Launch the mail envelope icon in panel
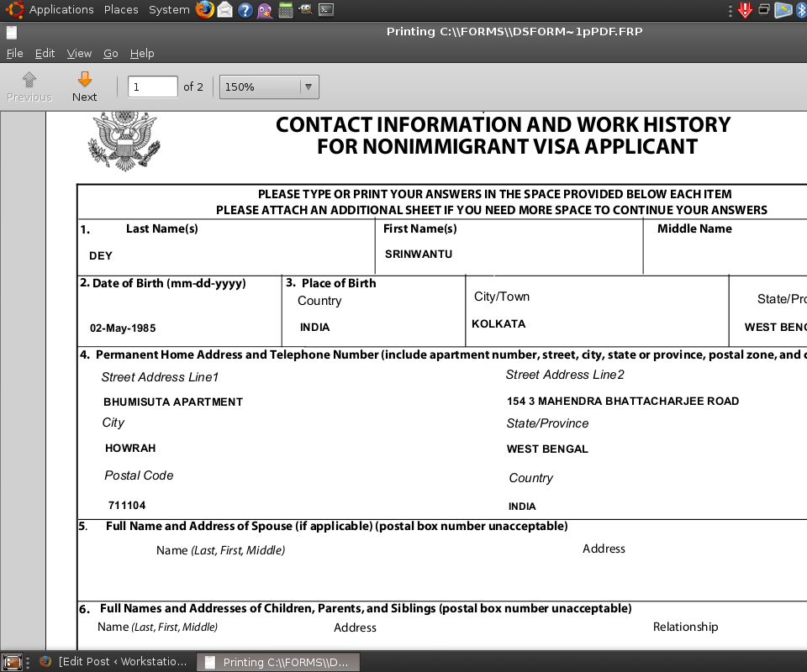Viewport: 807px width, 672px height. pyautogui.click(x=225, y=10)
